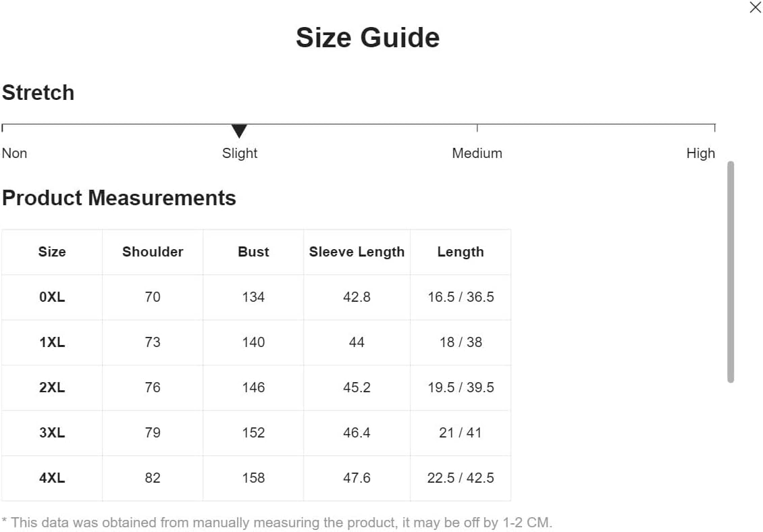Click the Sleeve Length column header
Viewport: 763px width, 532px height.
pos(357,252)
